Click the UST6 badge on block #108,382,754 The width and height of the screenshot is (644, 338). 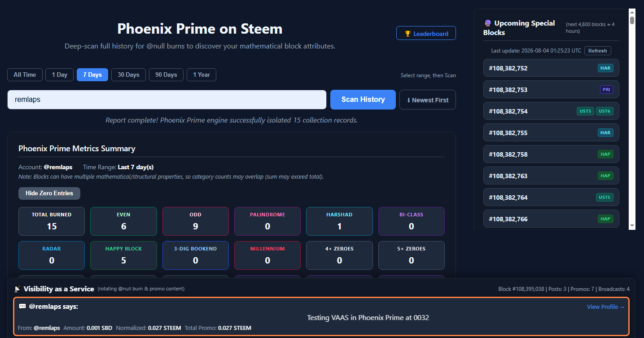pos(605,111)
